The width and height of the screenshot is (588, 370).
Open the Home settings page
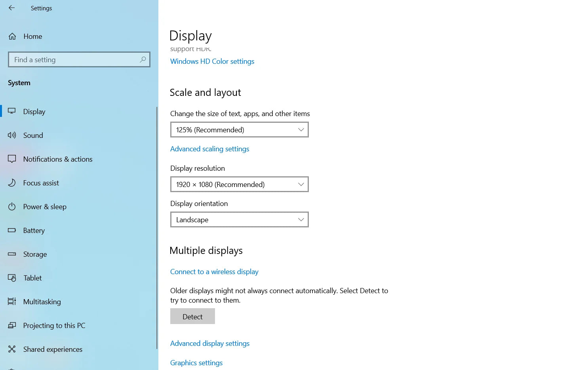(x=79, y=36)
